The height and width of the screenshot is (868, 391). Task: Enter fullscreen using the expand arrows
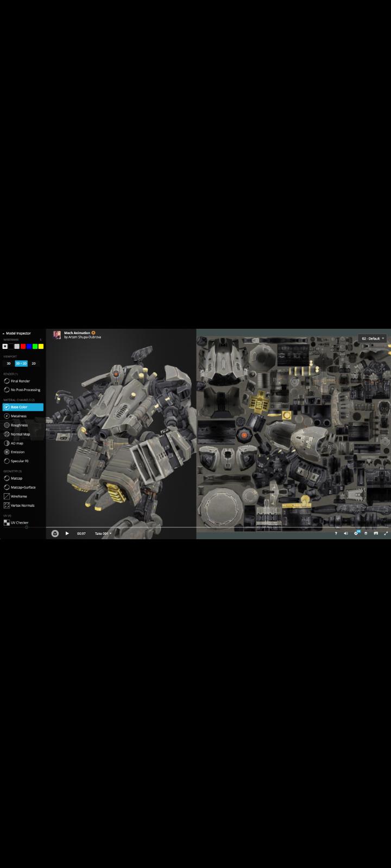pyautogui.click(x=386, y=533)
